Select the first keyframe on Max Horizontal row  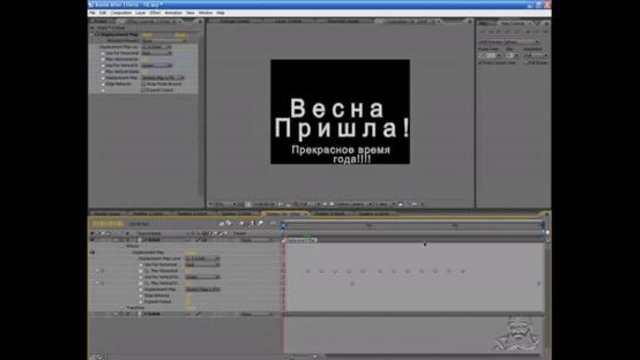click(308, 271)
